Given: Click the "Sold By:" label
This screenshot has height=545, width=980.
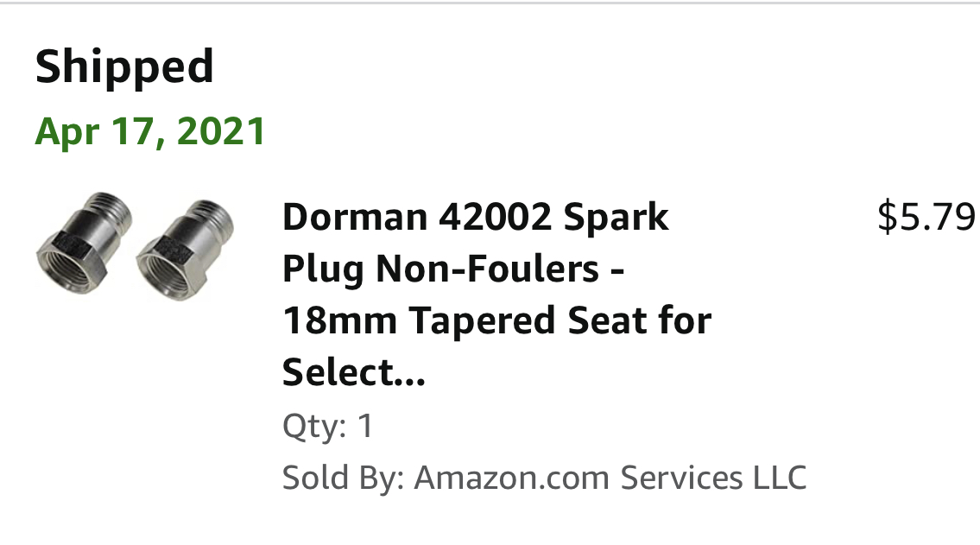Looking at the screenshot, I should click(343, 478).
